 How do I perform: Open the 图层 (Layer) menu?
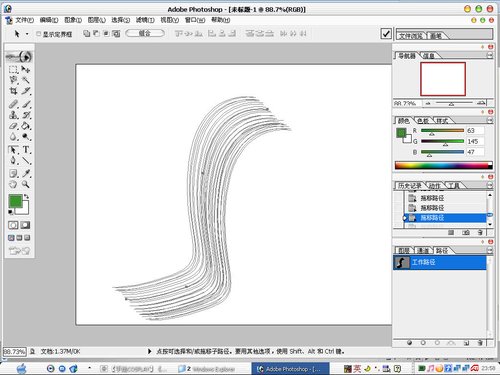coord(97,20)
